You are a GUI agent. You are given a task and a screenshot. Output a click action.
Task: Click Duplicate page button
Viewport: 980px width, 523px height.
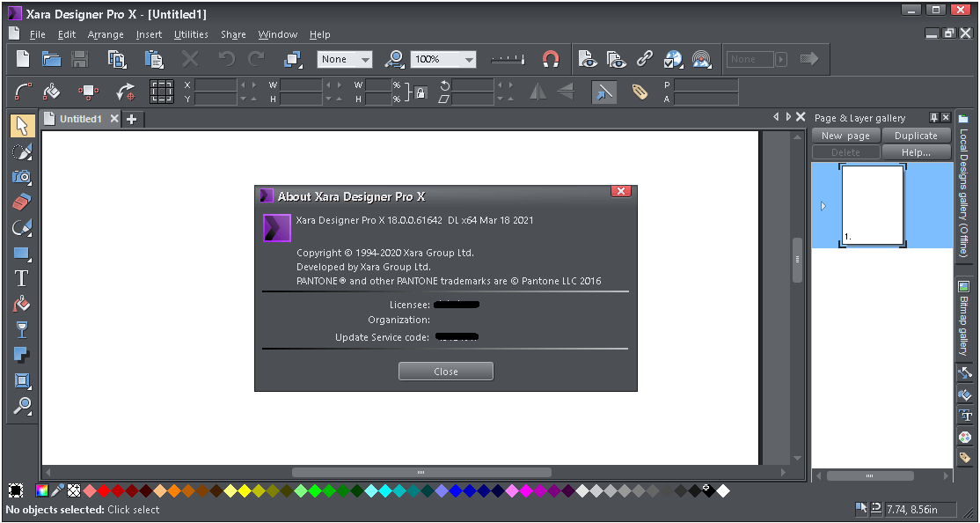[917, 135]
